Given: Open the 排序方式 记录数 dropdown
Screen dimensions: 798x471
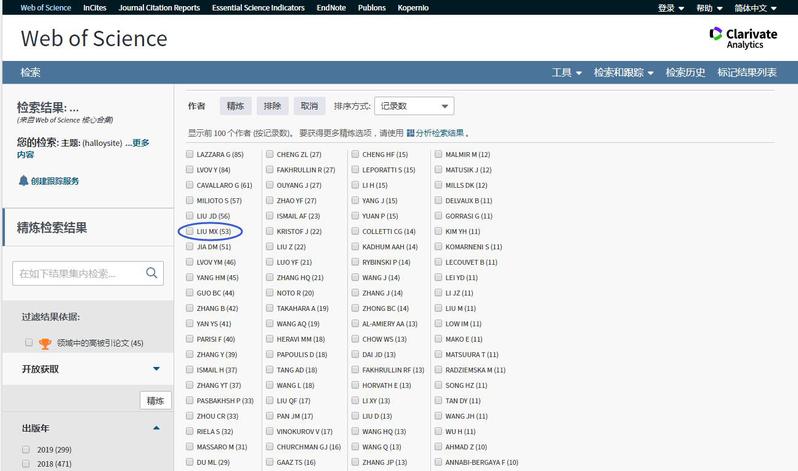Looking at the screenshot, I should tap(414, 105).
